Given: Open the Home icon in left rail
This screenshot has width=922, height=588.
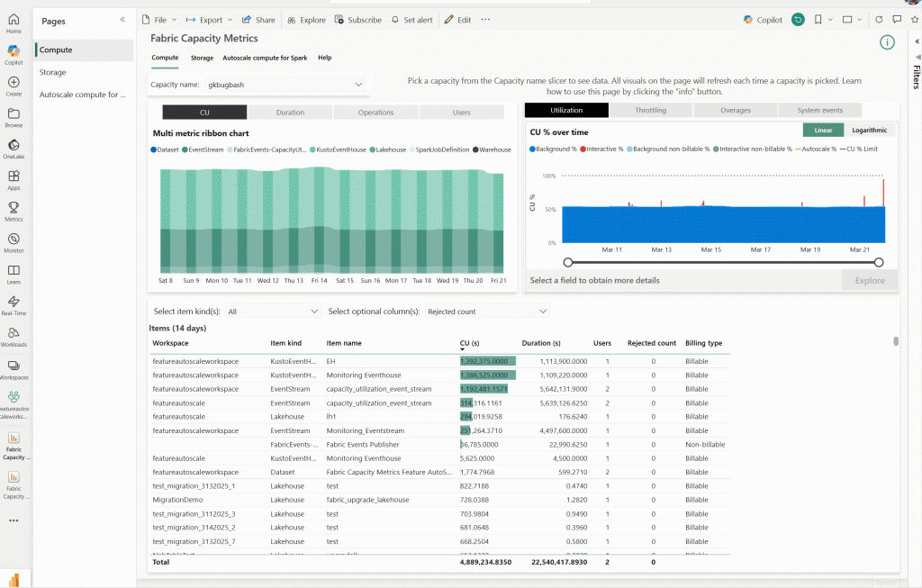Looking at the screenshot, I should coord(14,23).
